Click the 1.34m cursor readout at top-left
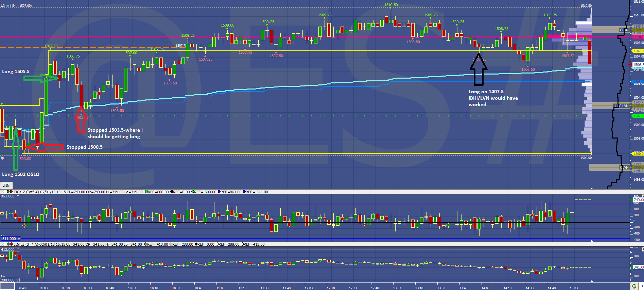644x290 pixels. click(x=16, y=6)
